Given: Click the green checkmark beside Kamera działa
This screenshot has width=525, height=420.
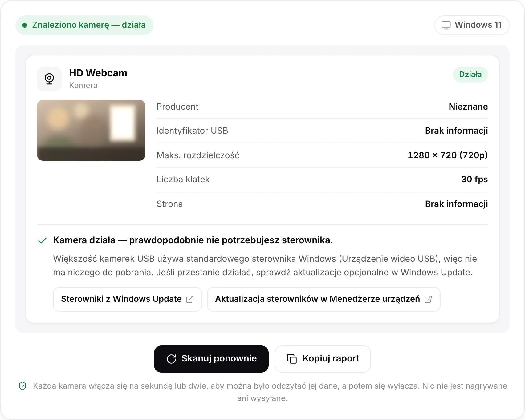Looking at the screenshot, I should (42, 240).
